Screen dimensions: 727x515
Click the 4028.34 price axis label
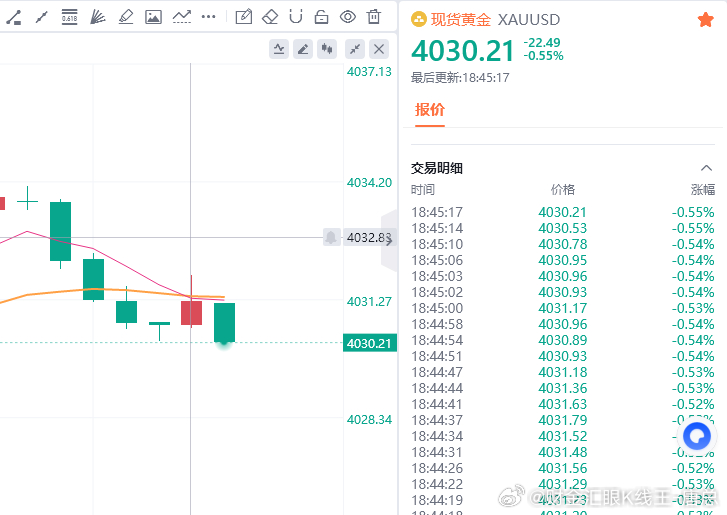(x=369, y=420)
